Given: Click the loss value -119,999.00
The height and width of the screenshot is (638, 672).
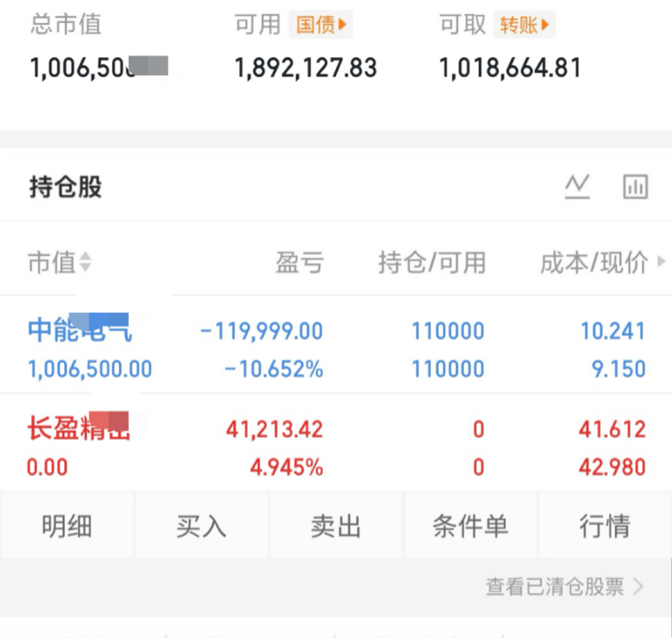Looking at the screenshot, I should pyautogui.click(x=261, y=331).
